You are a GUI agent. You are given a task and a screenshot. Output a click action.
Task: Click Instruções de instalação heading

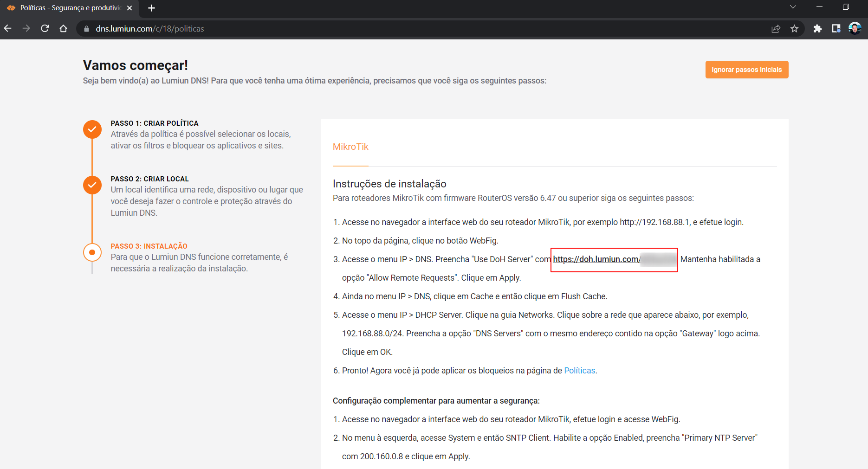click(389, 184)
